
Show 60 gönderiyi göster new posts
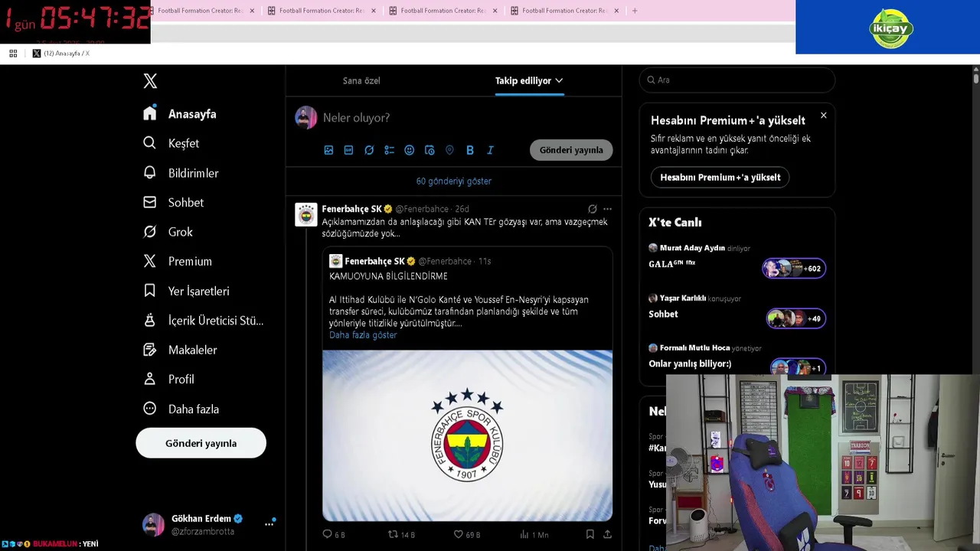tap(454, 181)
